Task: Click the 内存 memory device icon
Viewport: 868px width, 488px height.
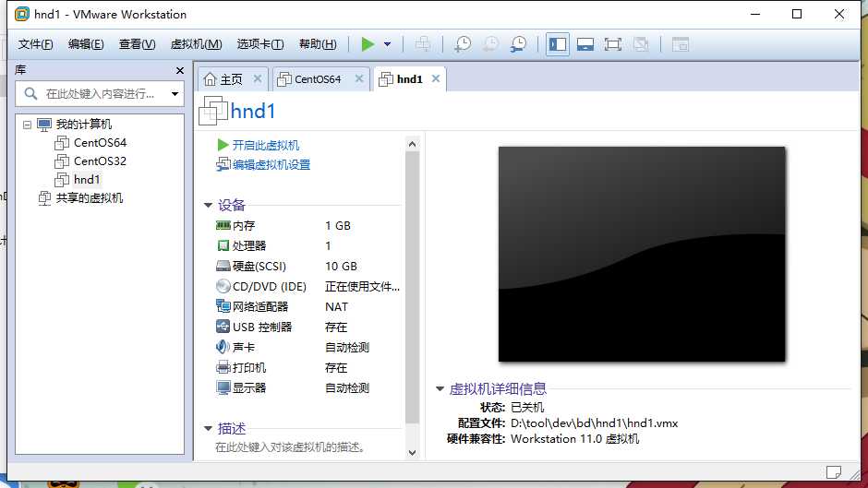Action: 223,225
